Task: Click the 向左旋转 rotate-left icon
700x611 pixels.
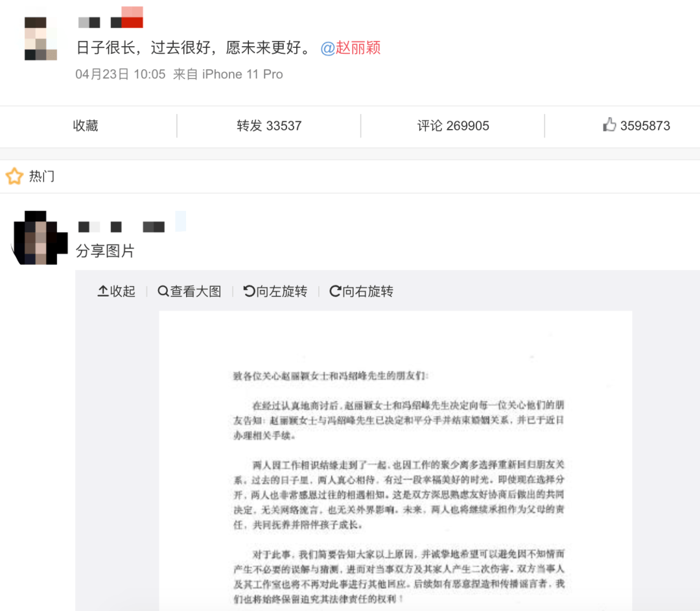Action: coord(249,291)
